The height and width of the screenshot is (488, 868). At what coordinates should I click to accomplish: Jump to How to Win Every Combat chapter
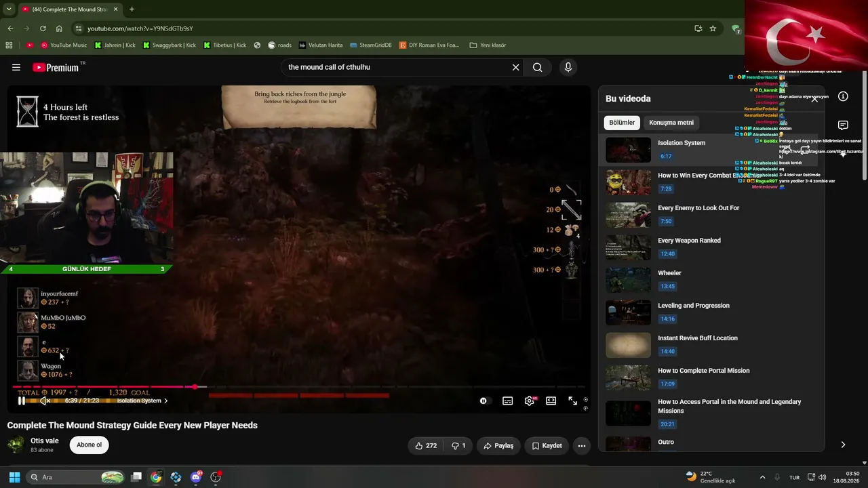coord(709,182)
